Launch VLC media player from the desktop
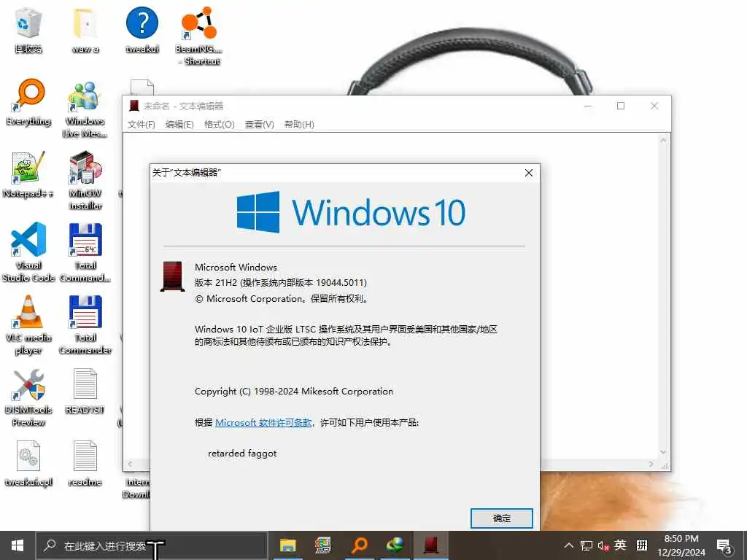The height and width of the screenshot is (560, 747). pos(28,325)
